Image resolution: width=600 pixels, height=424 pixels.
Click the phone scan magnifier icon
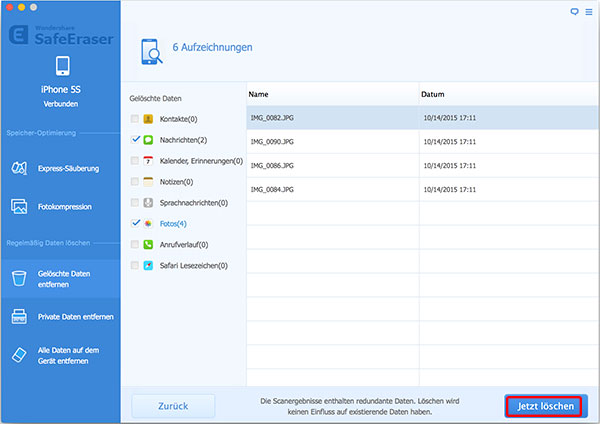(152, 52)
